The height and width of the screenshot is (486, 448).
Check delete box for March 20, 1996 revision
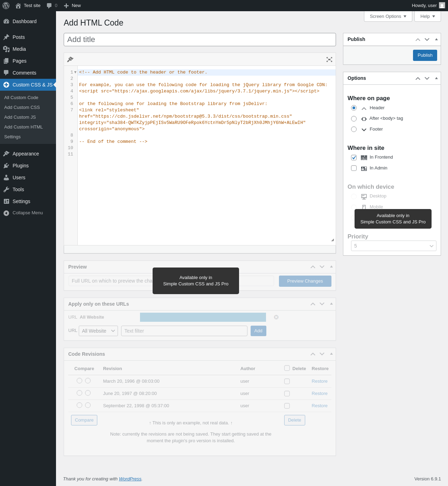click(287, 381)
